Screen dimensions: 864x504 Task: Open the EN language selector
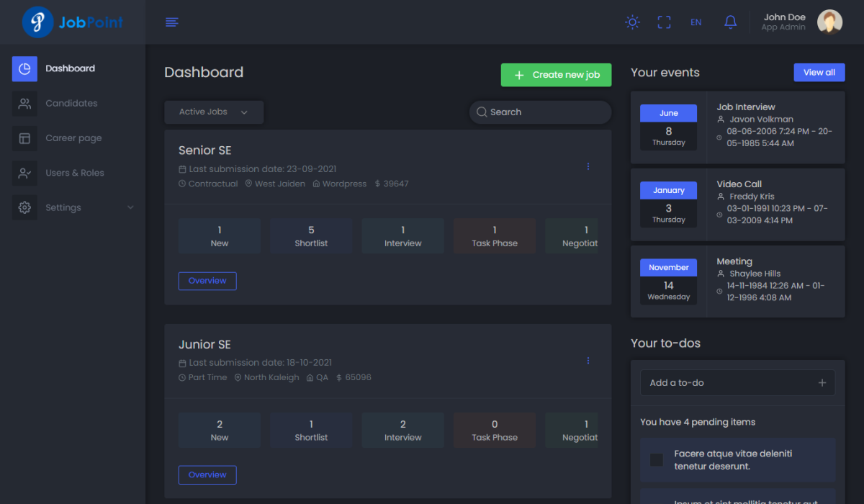click(x=696, y=22)
